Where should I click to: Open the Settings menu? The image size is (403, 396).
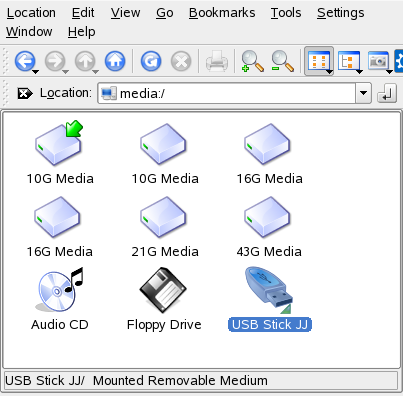coord(340,13)
